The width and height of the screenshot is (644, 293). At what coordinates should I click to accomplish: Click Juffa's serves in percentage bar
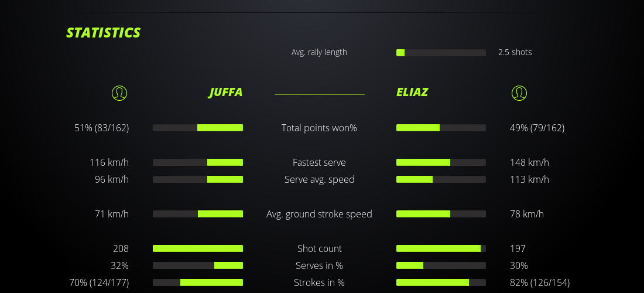[x=198, y=265]
